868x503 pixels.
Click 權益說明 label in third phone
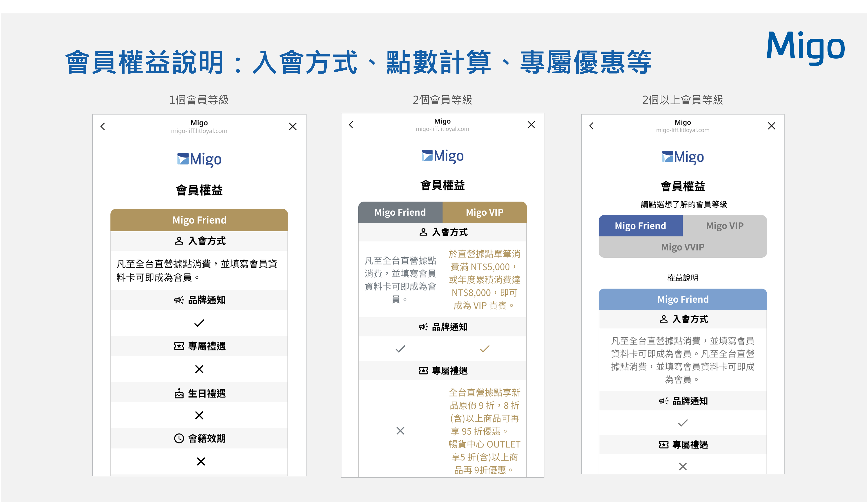coord(683,278)
